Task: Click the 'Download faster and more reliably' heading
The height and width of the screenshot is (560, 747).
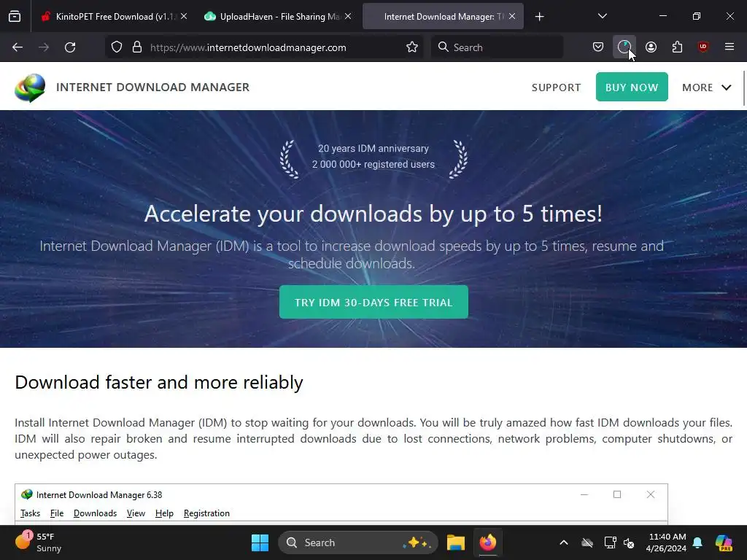Action: coord(158,382)
